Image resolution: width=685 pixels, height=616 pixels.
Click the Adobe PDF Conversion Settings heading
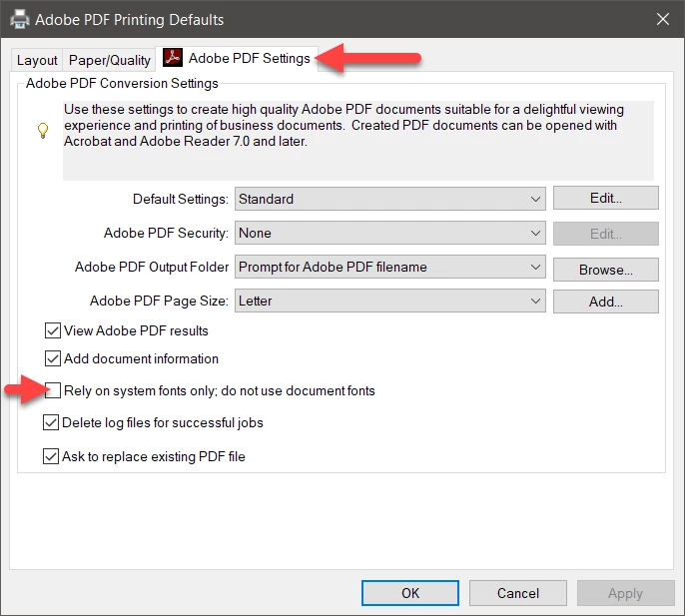122,83
